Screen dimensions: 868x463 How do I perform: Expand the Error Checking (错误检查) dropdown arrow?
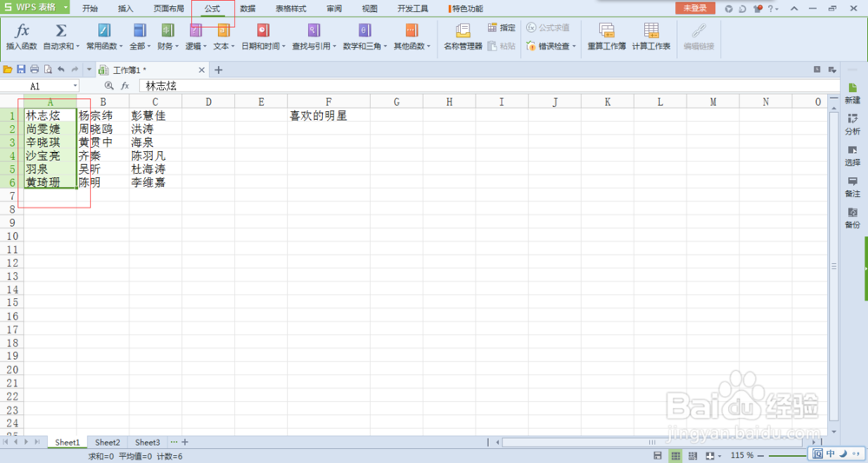coord(574,47)
